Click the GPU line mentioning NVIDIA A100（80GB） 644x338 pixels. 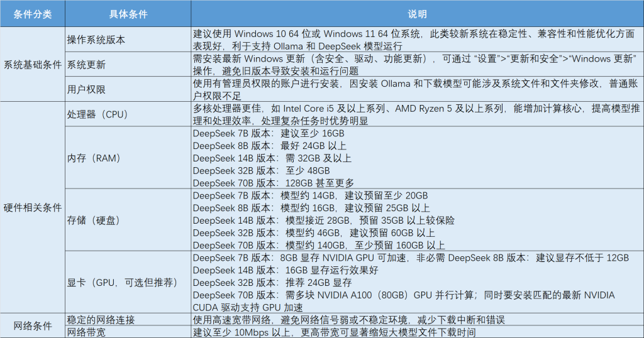tap(402, 295)
